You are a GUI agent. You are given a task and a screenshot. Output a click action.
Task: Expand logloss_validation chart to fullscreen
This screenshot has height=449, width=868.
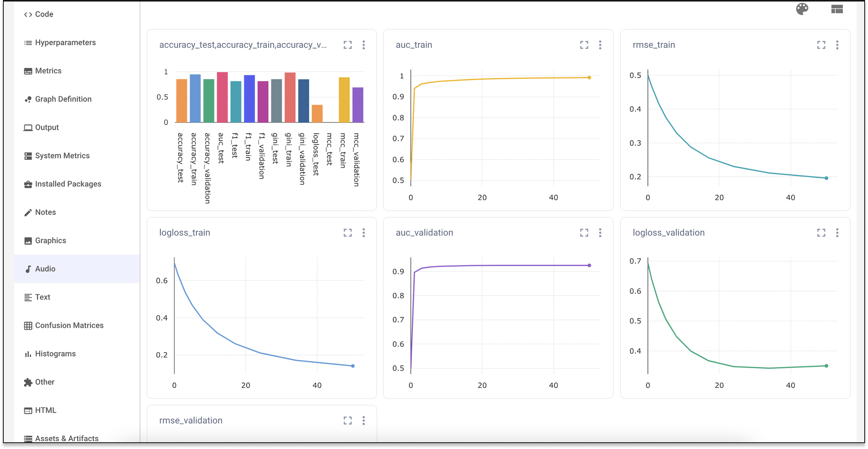click(821, 233)
